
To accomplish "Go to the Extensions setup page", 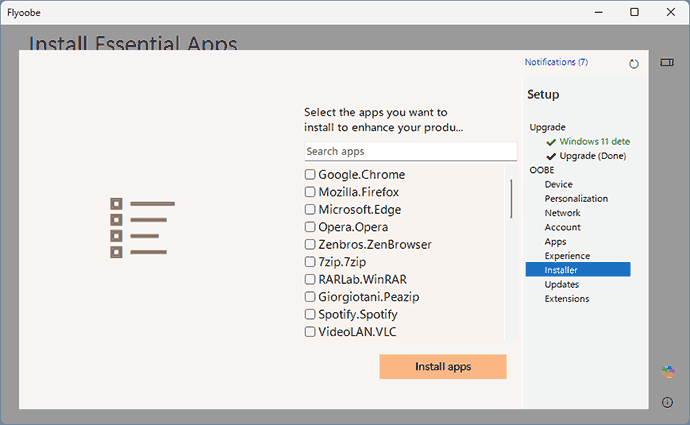I will pos(567,299).
